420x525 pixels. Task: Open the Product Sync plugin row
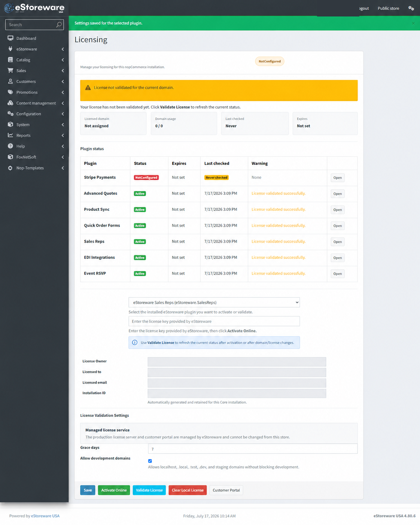[x=338, y=210]
